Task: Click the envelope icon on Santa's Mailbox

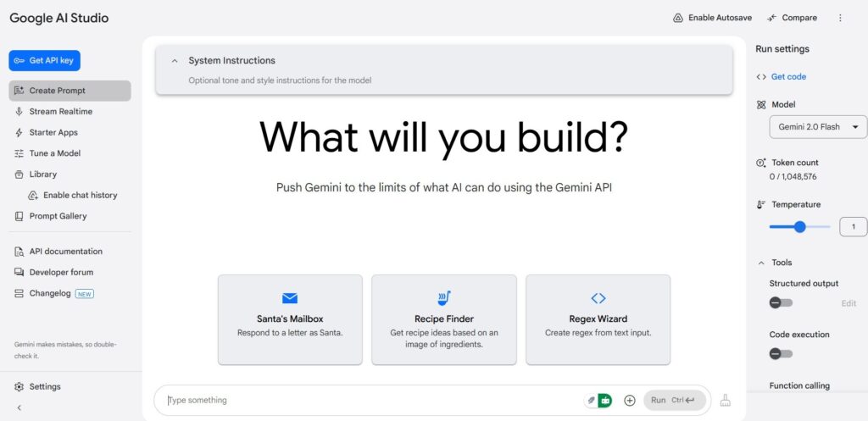Action: click(290, 299)
